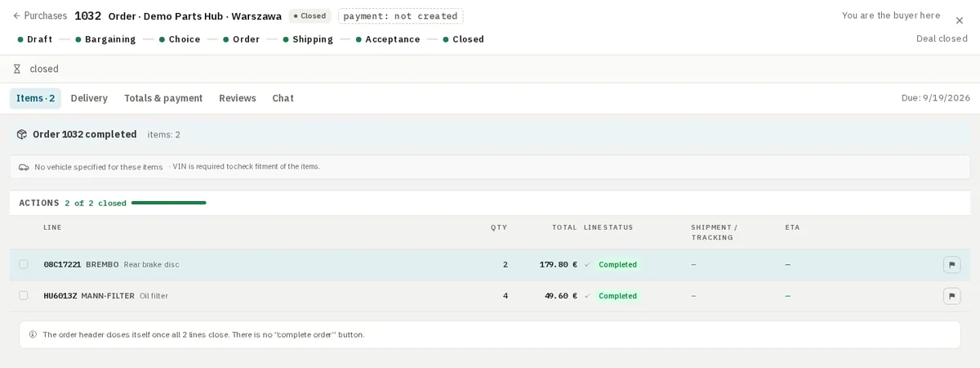The image size is (980, 368).
Task: Click the hourglass icon next to closed
Action: [x=17, y=69]
